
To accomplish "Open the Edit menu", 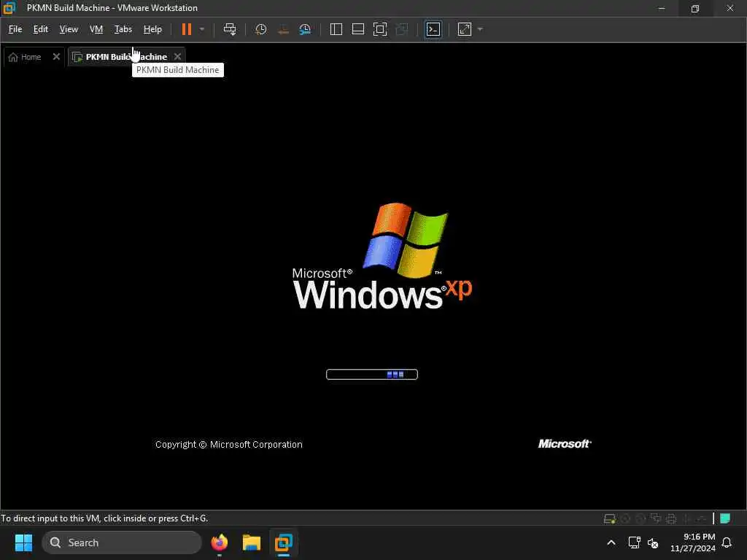I will tap(41, 29).
